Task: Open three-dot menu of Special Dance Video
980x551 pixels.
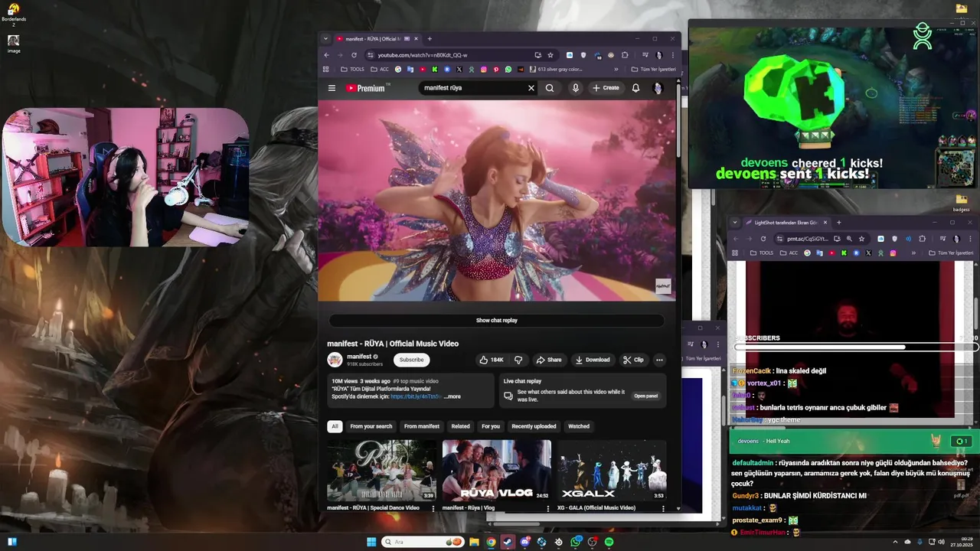Action: pos(433,508)
